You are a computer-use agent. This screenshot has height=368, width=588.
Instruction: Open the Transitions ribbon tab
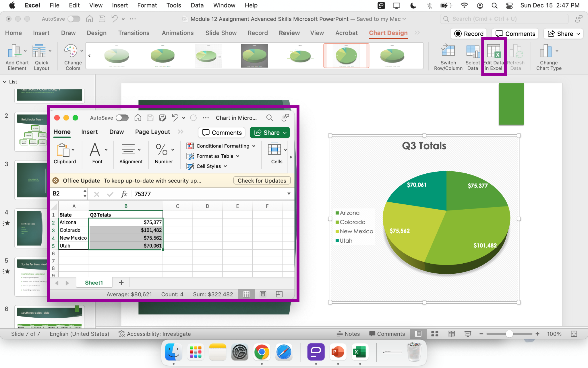click(x=134, y=33)
